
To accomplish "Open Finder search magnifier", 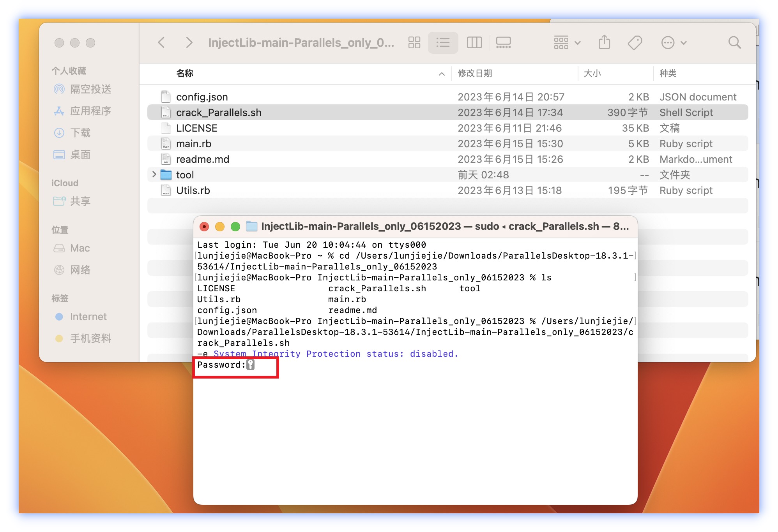I will pos(734,42).
